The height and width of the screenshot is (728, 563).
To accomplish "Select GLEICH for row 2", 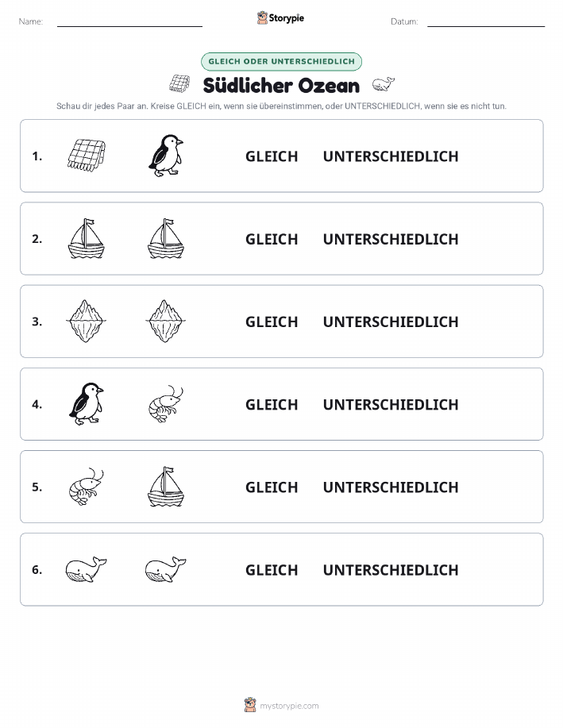I will 272,239.
